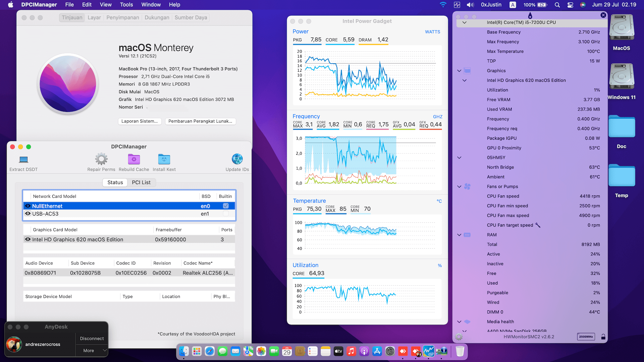Collapse the Graphics group in HWMonitorSMC2

coord(459,71)
